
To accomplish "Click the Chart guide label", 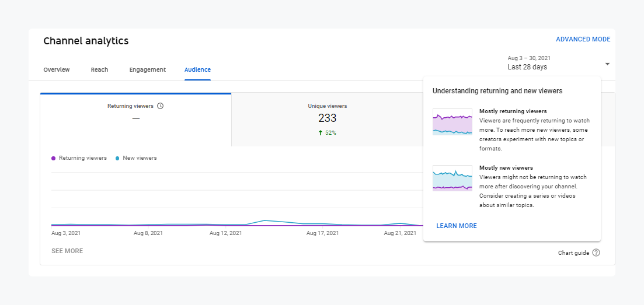I will 573,253.
